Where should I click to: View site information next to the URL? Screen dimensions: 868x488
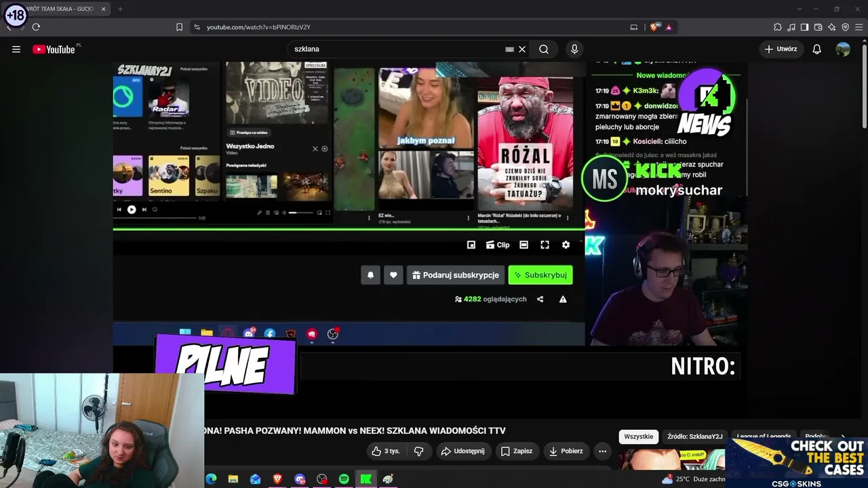(x=197, y=27)
